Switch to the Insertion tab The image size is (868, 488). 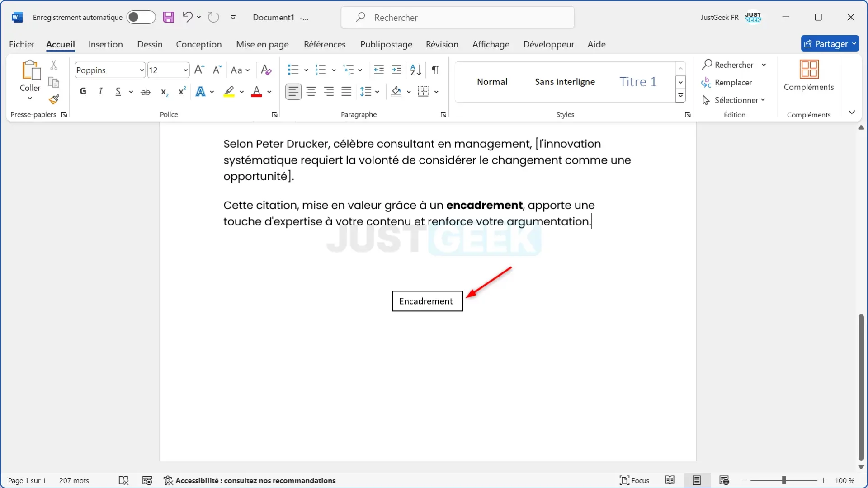105,44
